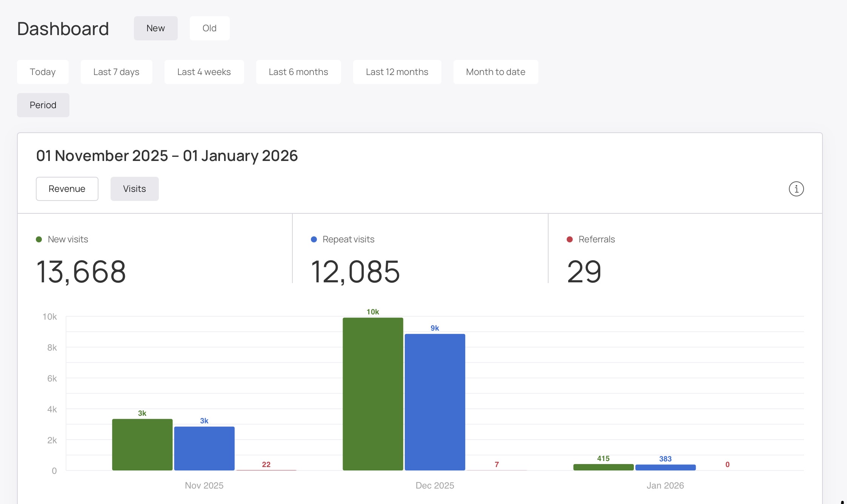This screenshot has width=847, height=504.
Task: Click the green Dec 2025 new visits bar
Action: coord(373,394)
